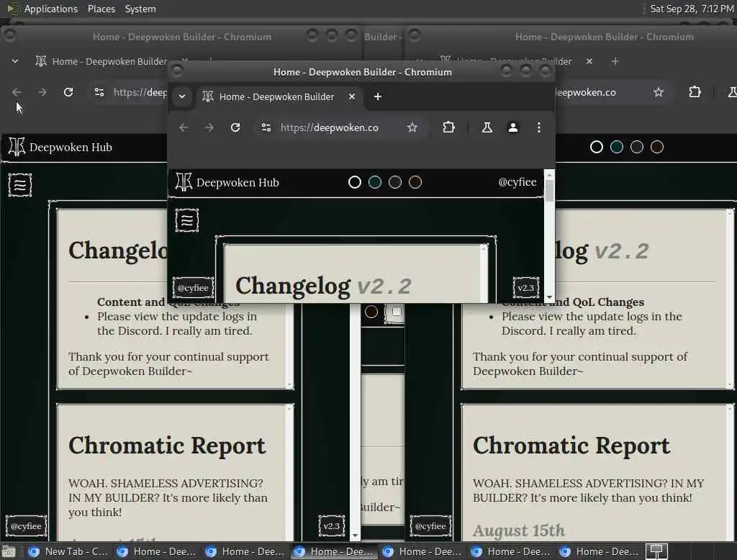The height and width of the screenshot is (560, 737).
Task: Click the Changelog v2.2 heading in the front window
Action: coord(323,286)
